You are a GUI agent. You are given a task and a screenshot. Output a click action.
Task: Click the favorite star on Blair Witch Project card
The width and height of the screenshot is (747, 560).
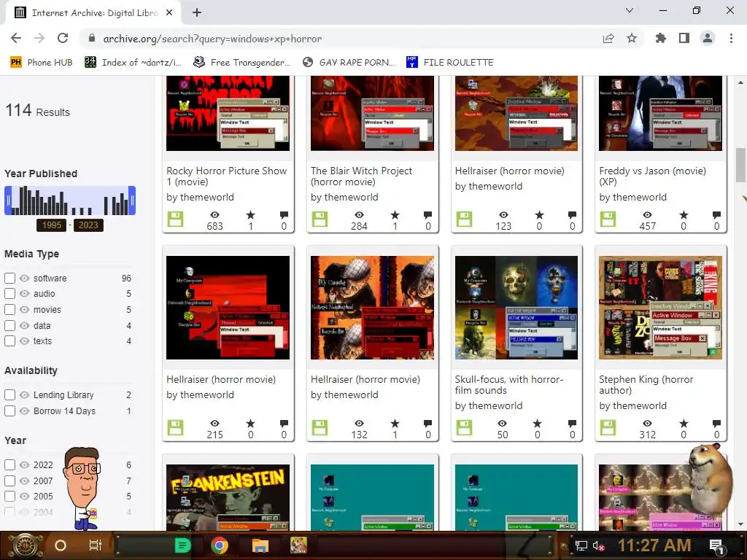(395, 215)
